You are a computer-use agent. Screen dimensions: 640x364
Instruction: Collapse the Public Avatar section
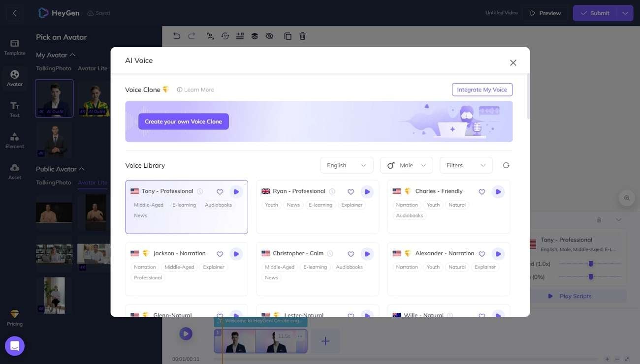tap(82, 169)
